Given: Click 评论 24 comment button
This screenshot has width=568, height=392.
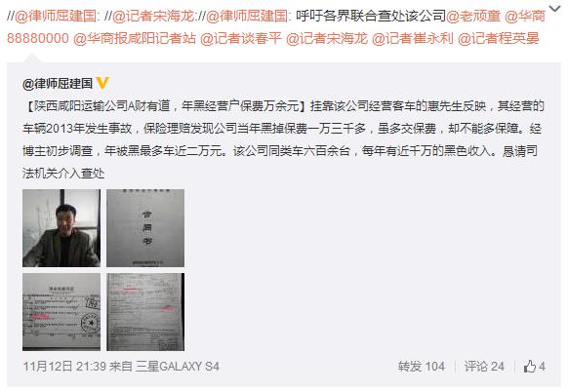Looking at the screenshot, I should [x=484, y=367].
